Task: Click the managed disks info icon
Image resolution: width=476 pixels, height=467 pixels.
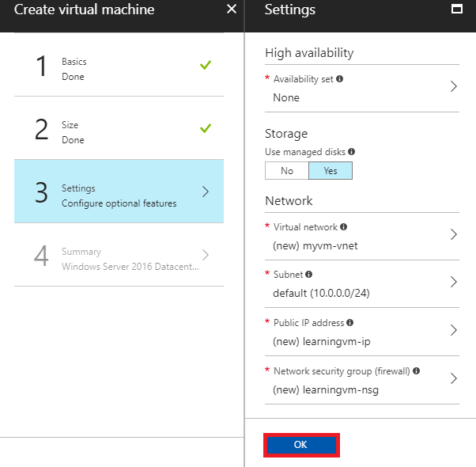Action: (x=351, y=151)
